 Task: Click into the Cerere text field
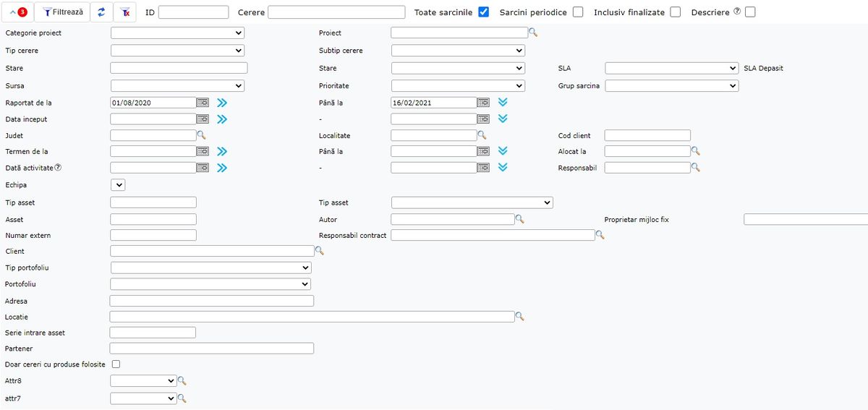336,12
